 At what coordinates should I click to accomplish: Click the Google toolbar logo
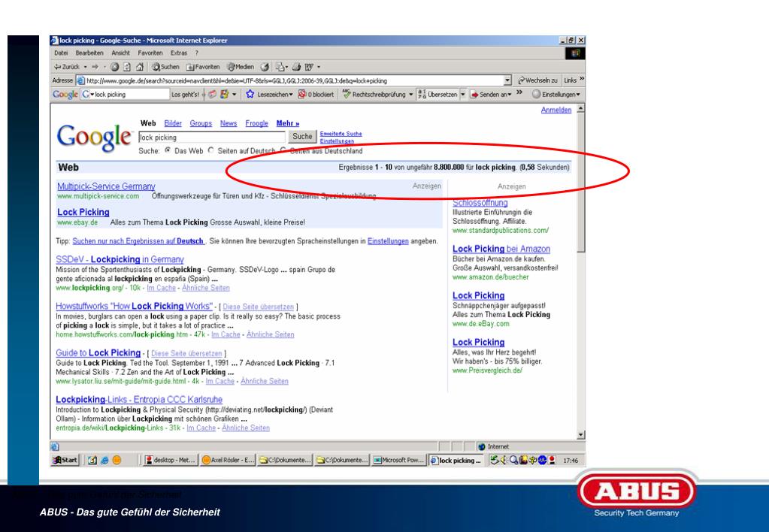point(65,94)
